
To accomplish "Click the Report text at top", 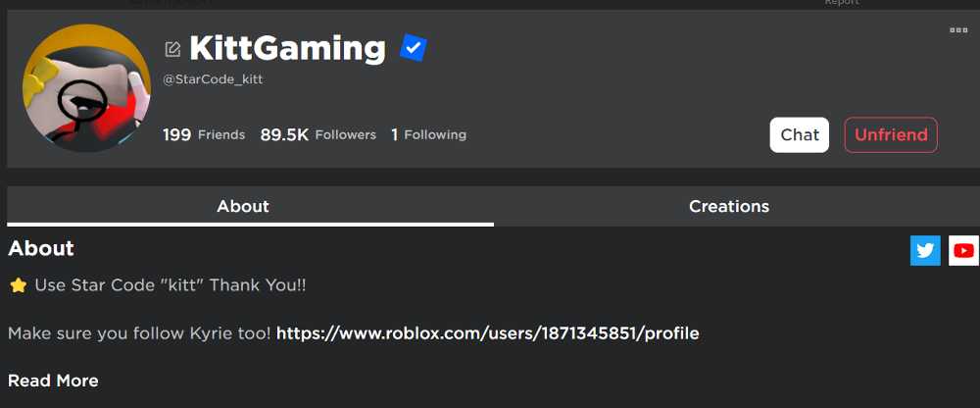I will coord(841,3).
